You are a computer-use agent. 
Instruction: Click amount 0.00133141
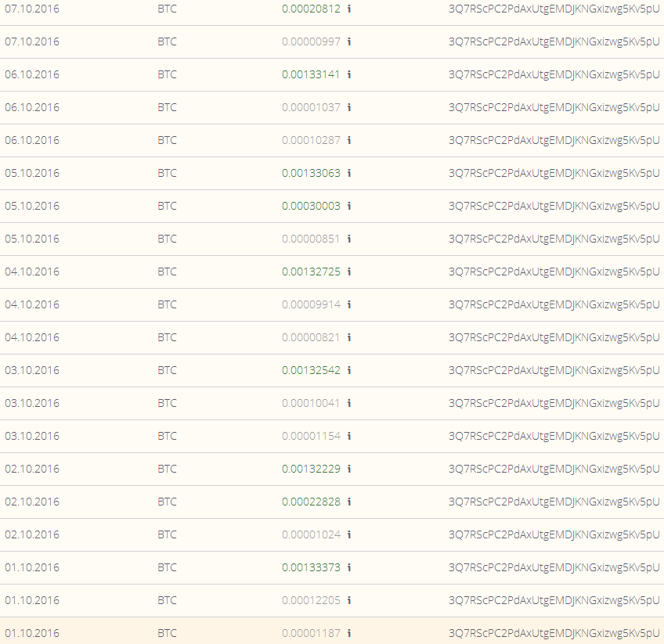(x=311, y=74)
